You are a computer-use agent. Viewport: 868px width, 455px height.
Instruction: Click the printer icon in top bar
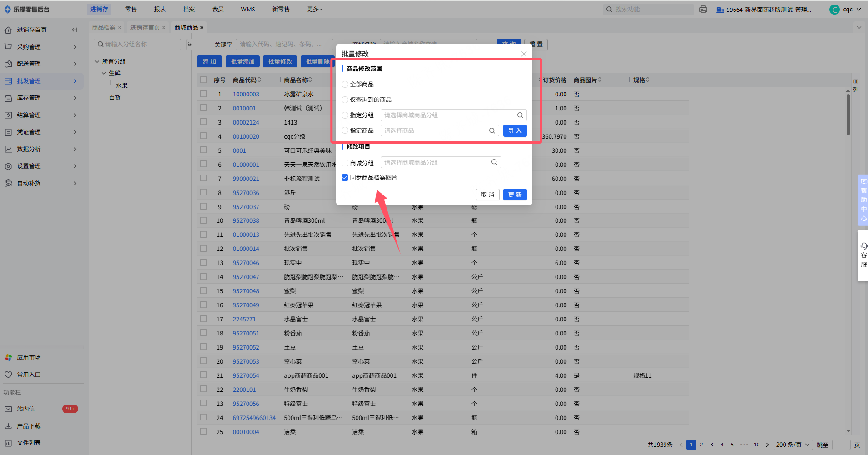pyautogui.click(x=703, y=10)
